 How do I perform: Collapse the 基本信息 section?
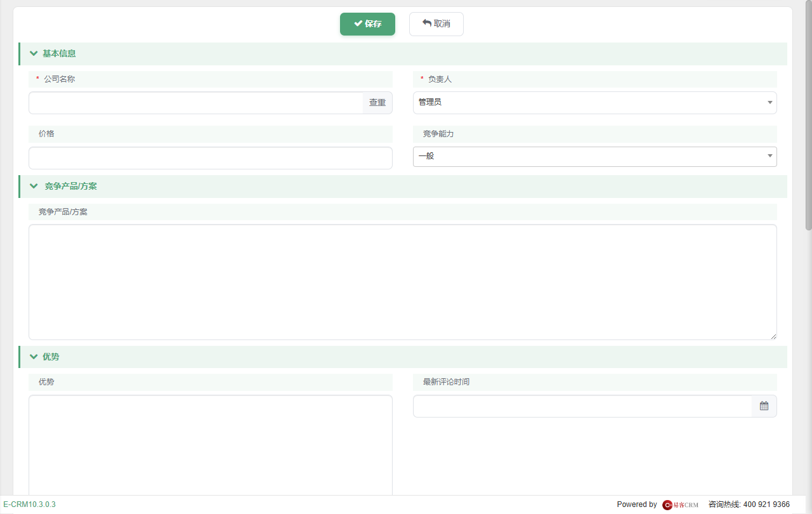coord(34,54)
